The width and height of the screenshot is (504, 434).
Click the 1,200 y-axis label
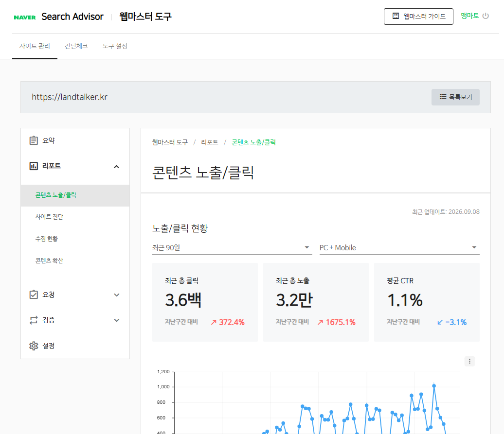(163, 372)
